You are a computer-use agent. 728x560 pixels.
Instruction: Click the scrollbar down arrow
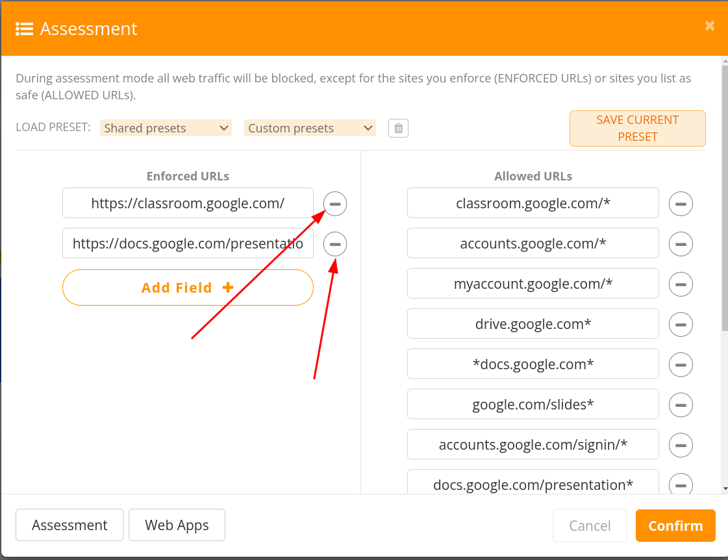(725, 489)
